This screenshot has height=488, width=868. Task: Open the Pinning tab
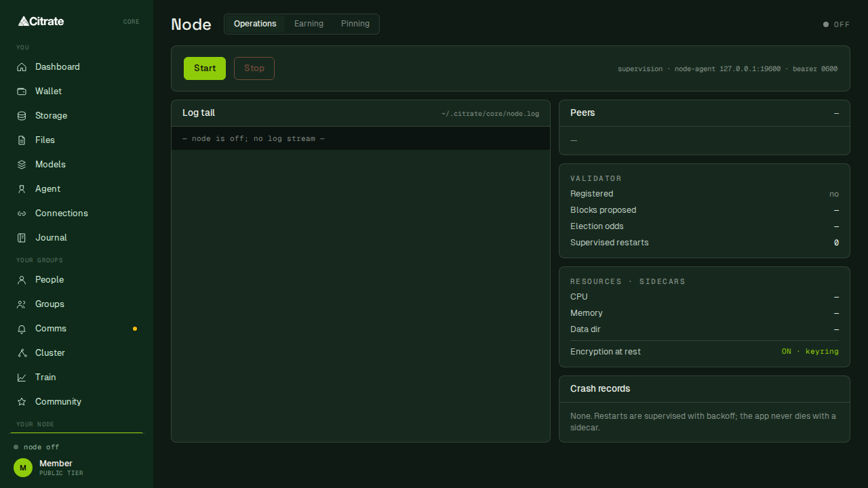click(x=355, y=24)
